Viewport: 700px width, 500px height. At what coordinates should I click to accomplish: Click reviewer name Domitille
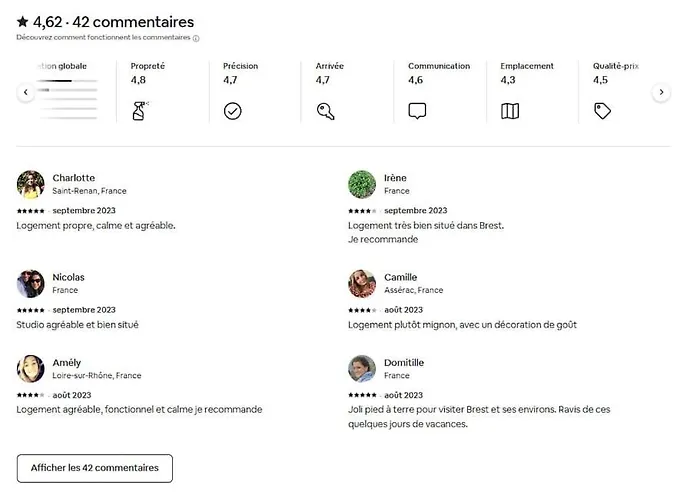coord(404,363)
